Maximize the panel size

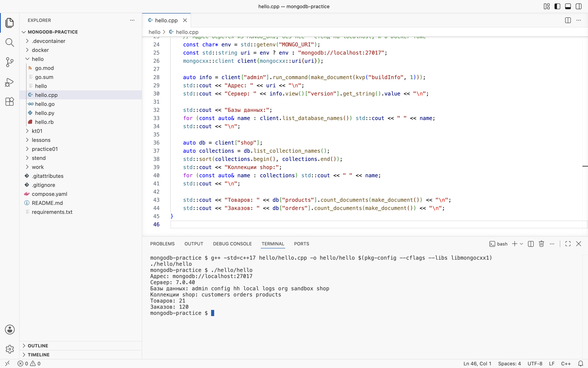click(x=568, y=244)
